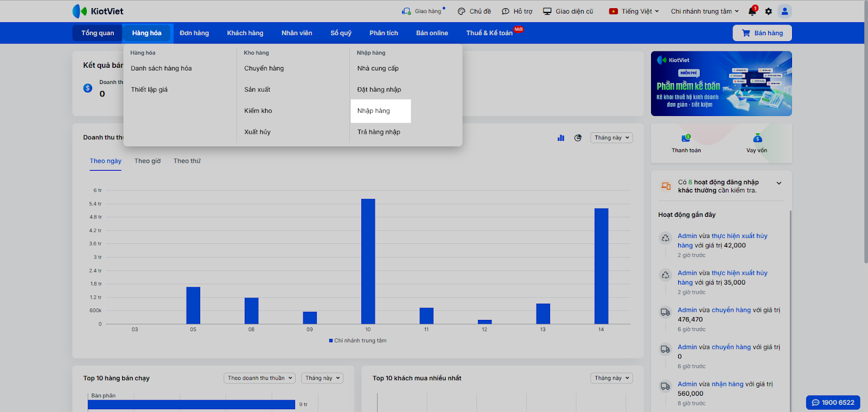Select Đặt hàng nhập menu entry

(379, 89)
